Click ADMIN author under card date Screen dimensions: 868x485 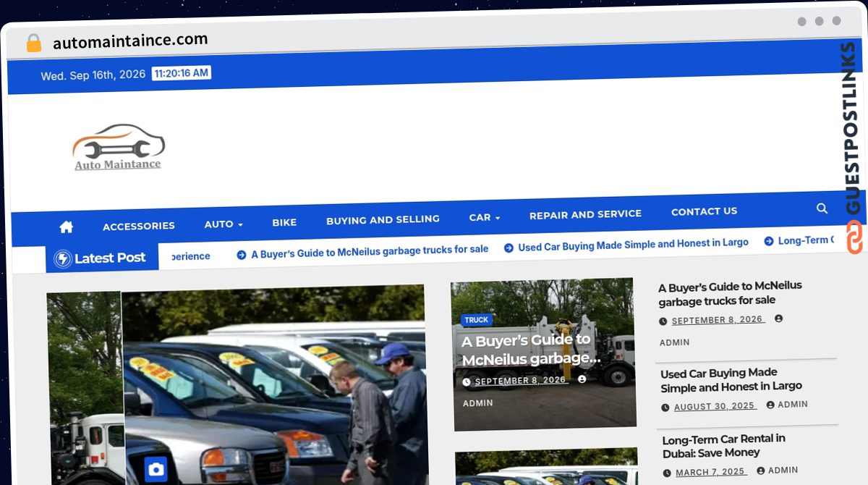[x=478, y=403]
